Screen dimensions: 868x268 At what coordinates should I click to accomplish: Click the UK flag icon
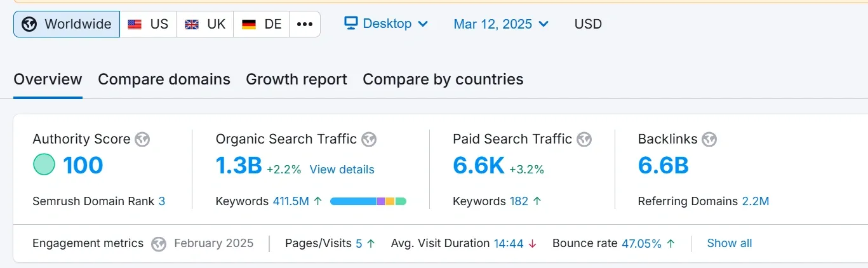(191, 25)
